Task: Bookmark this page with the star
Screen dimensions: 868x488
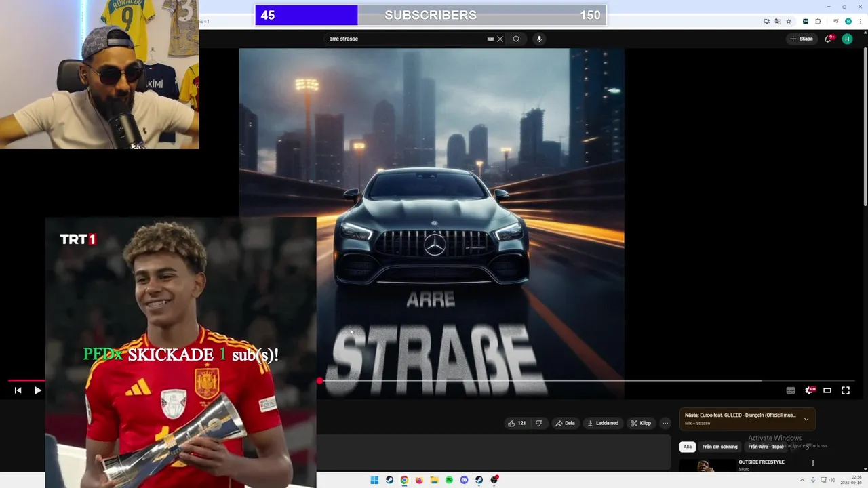Action: 789,21
